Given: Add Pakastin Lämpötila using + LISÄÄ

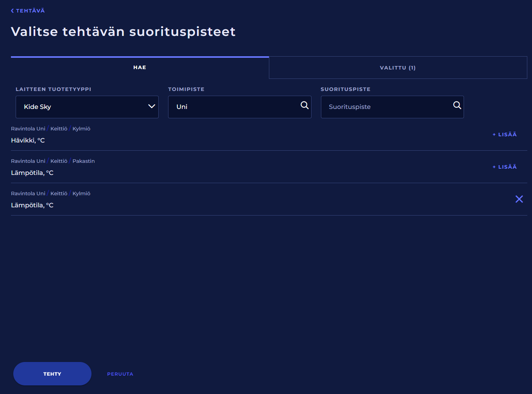Looking at the screenshot, I should (x=505, y=167).
